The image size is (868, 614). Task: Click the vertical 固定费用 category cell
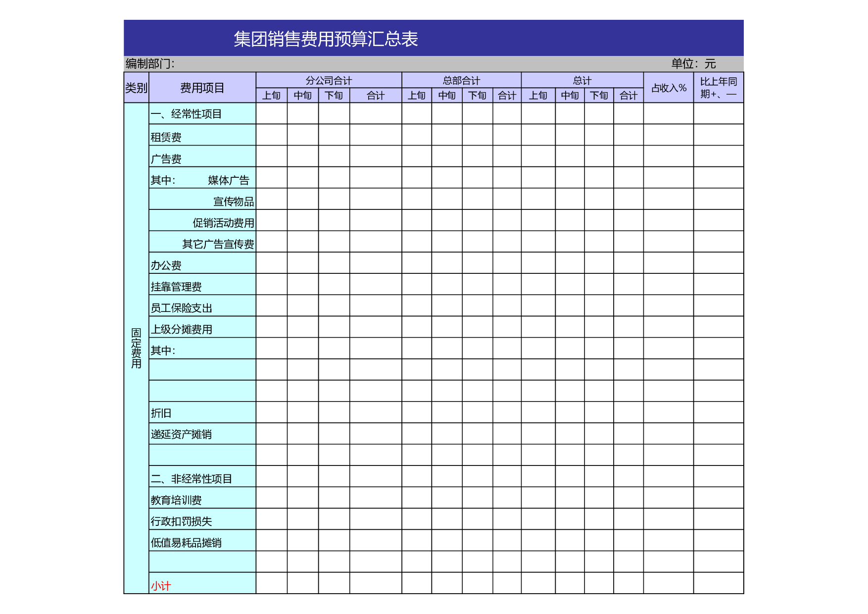pyautogui.click(x=136, y=348)
